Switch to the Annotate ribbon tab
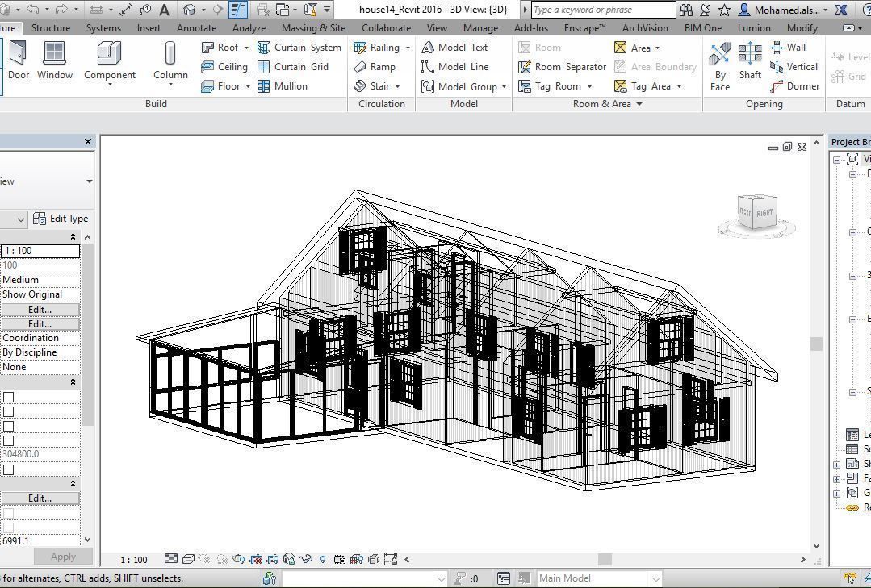Image resolution: width=871 pixels, height=588 pixels. pos(196,27)
